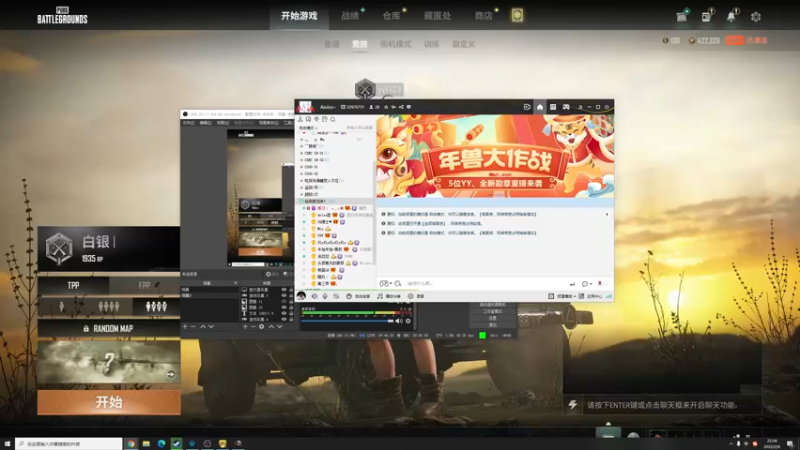Select solo team size option

tap(61, 307)
